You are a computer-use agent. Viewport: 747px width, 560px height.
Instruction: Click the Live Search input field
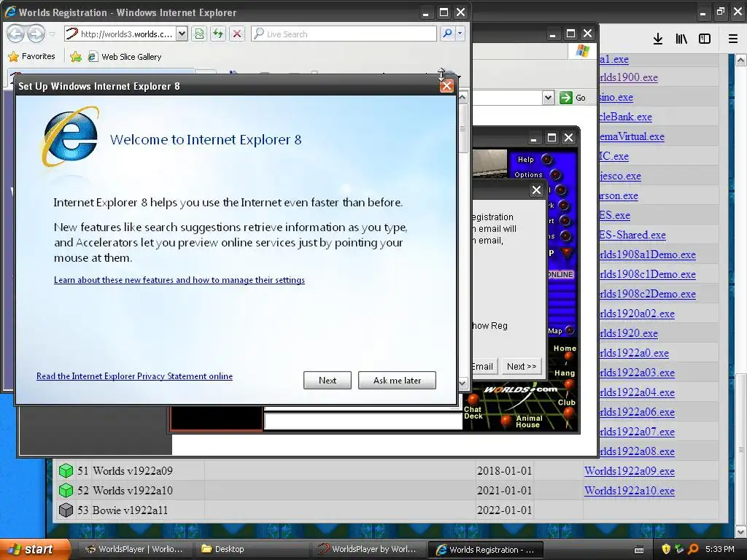coord(344,34)
